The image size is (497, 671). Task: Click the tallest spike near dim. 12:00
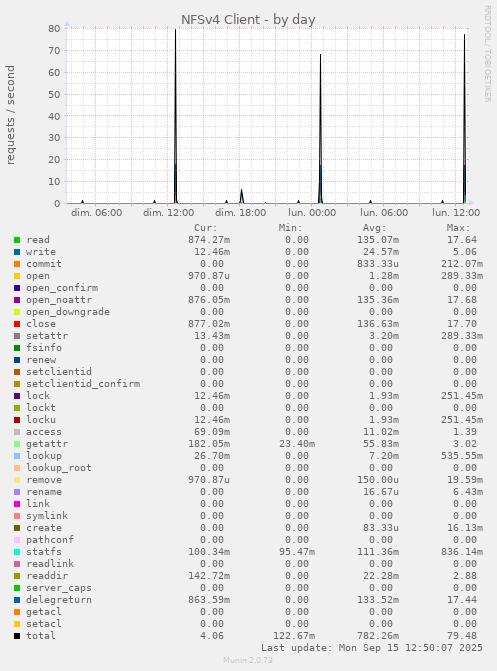click(176, 116)
